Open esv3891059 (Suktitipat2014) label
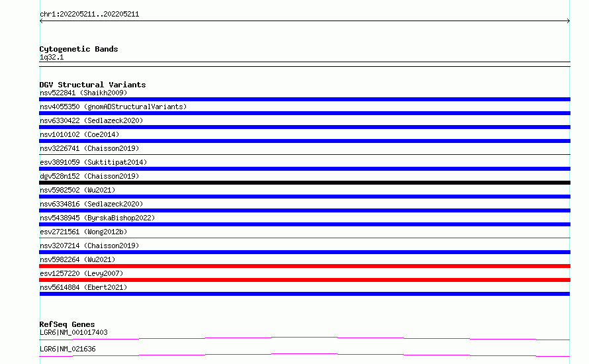Image resolution: width=589 pixels, height=364 pixels. pos(93,162)
